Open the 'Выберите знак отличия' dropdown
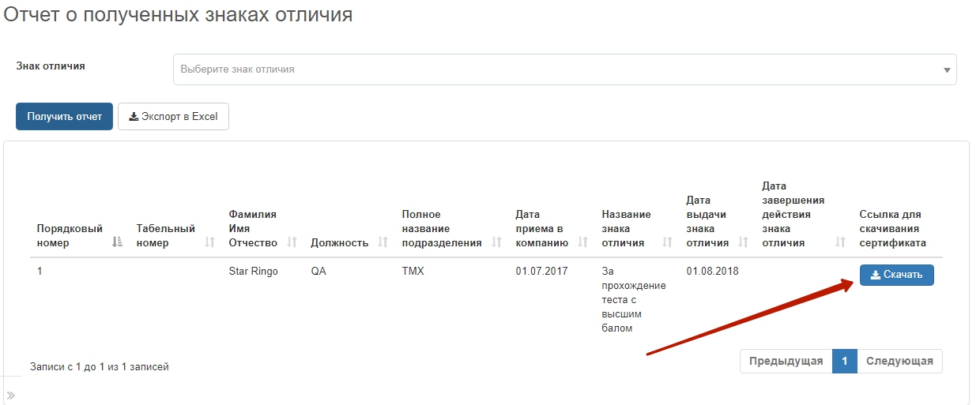 coord(564,69)
